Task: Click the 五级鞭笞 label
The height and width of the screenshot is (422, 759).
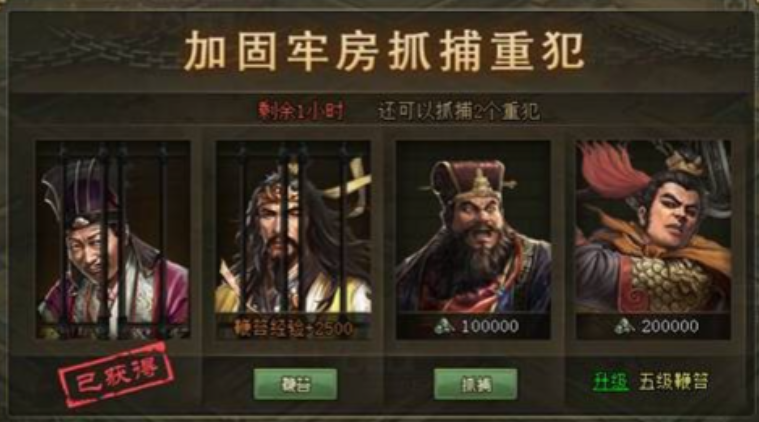Action: click(673, 382)
